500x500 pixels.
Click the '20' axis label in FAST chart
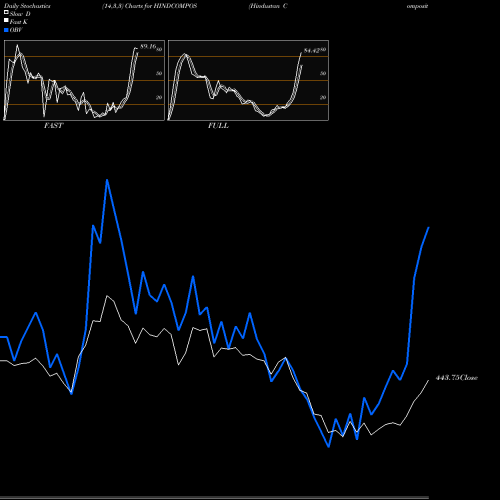(159, 97)
